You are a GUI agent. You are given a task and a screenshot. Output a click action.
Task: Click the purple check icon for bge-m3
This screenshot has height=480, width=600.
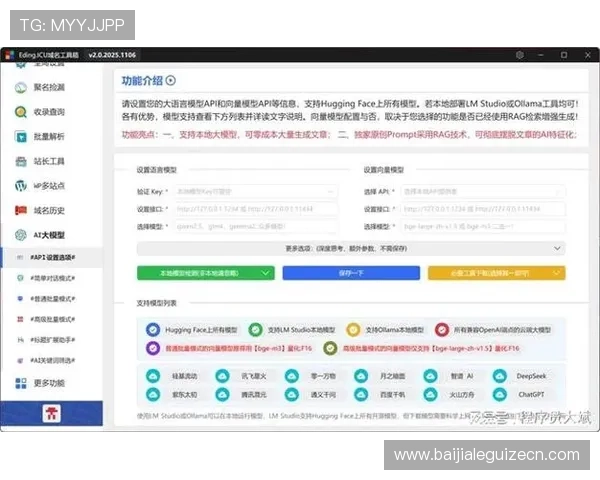[x=153, y=348]
